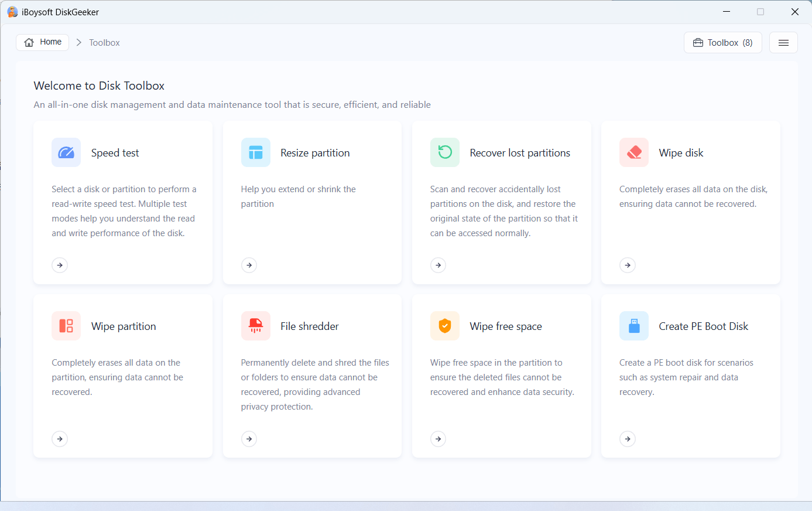The width and height of the screenshot is (812, 511).
Task: Select the Wipe free space title
Action: 506,326
